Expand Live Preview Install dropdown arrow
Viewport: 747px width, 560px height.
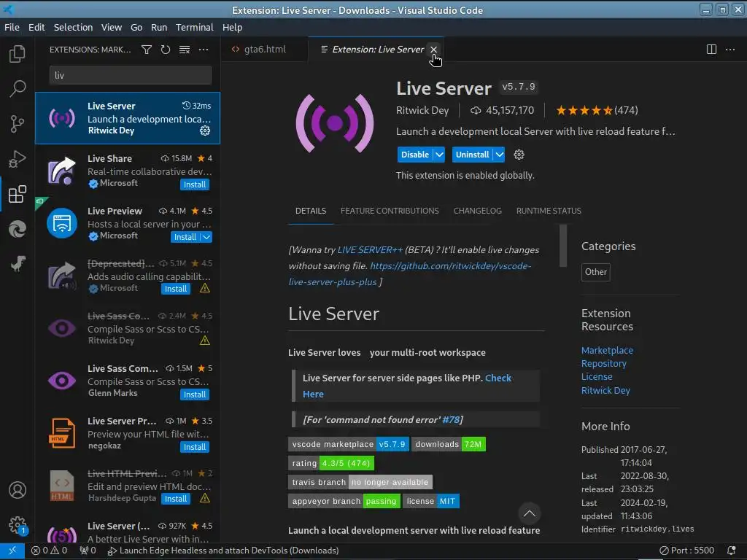point(206,237)
